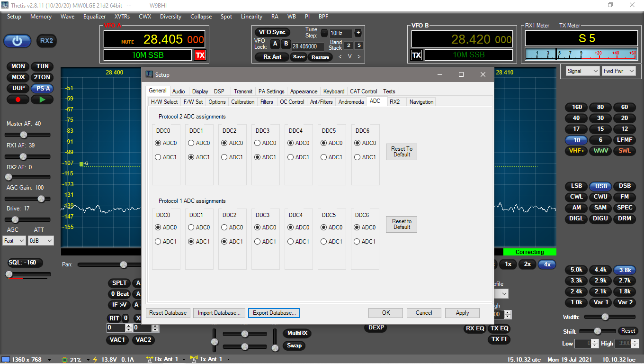Click the red record icon
This screenshot has height=364, width=644.
pos(18,99)
